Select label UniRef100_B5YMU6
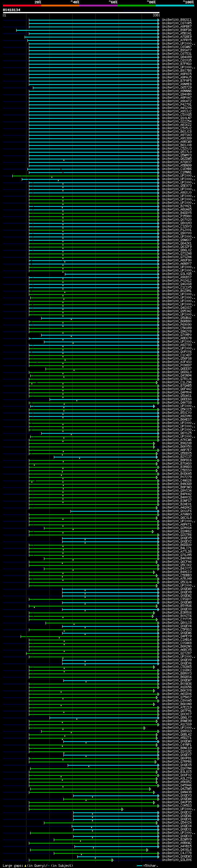 point(176,606)
